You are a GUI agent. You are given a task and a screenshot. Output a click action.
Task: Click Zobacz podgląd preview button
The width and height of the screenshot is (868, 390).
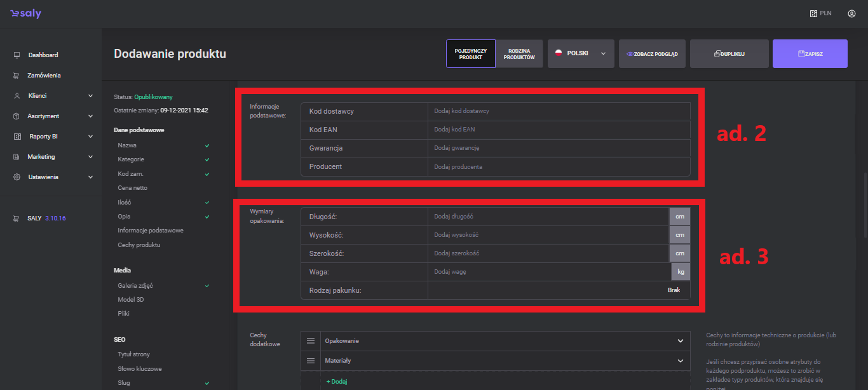652,54
